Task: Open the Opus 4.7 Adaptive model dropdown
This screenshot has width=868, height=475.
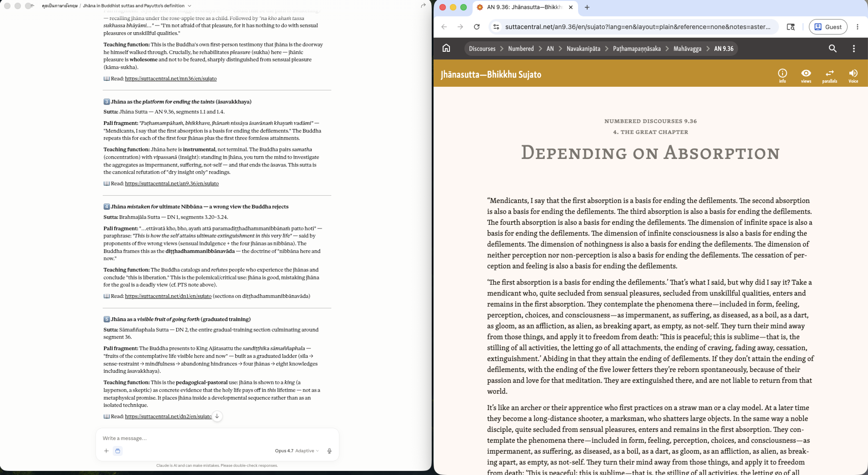Action: point(297,451)
